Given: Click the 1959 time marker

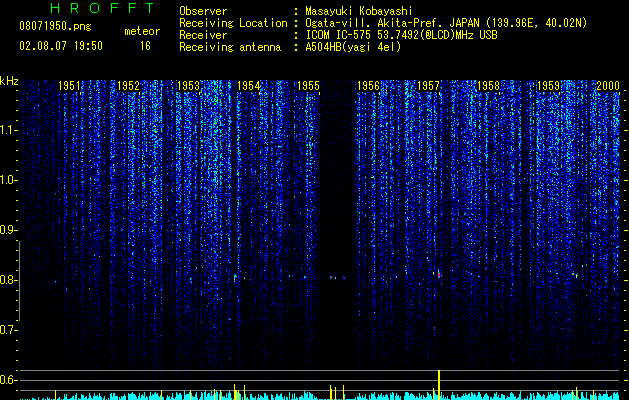Looking at the screenshot, I should click(x=548, y=86).
